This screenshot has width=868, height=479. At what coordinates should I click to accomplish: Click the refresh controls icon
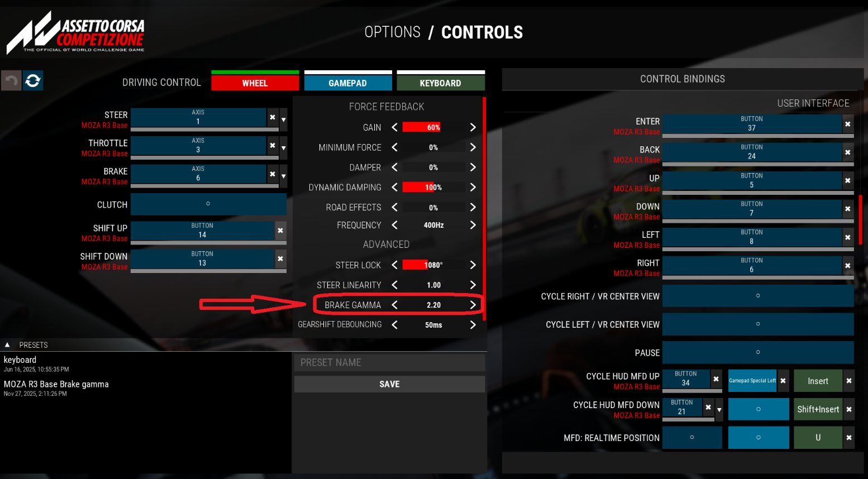(33, 81)
